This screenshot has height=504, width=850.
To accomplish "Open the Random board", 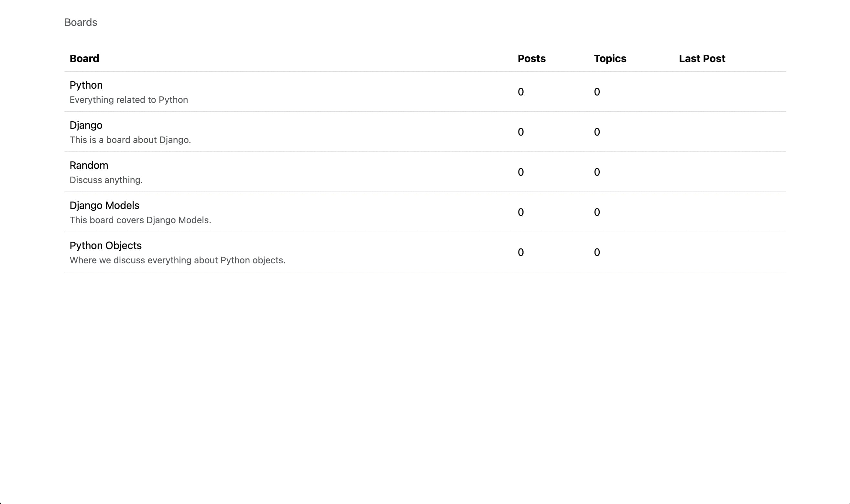I will [x=89, y=165].
